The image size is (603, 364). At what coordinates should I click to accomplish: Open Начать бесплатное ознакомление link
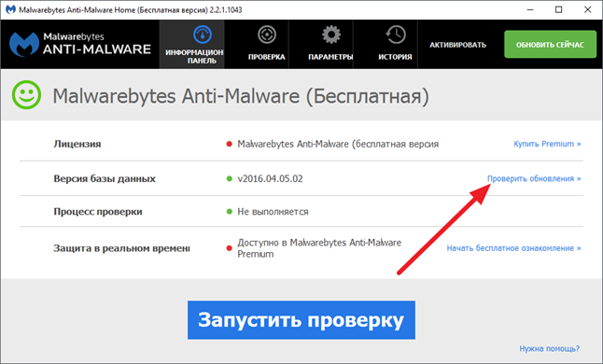(513, 248)
